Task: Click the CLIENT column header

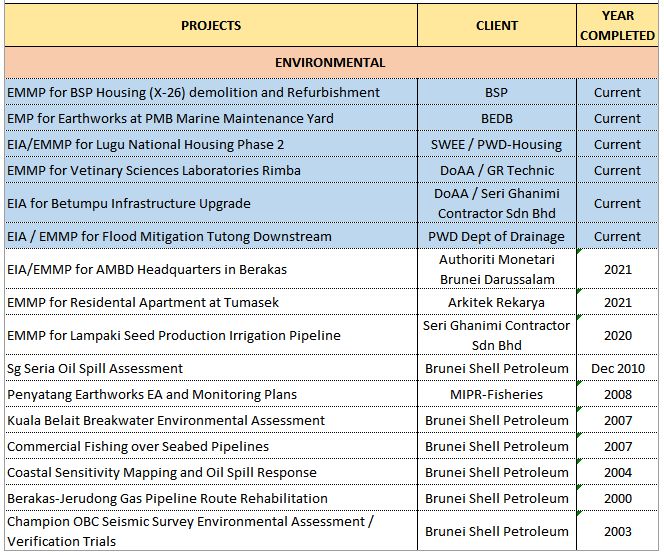Action: pyautogui.click(x=496, y=25)
